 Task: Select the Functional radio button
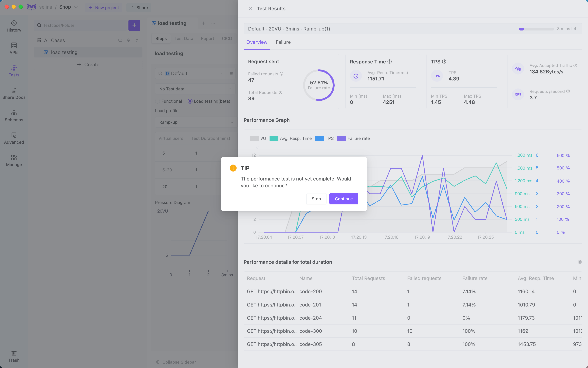coord(157,101)
